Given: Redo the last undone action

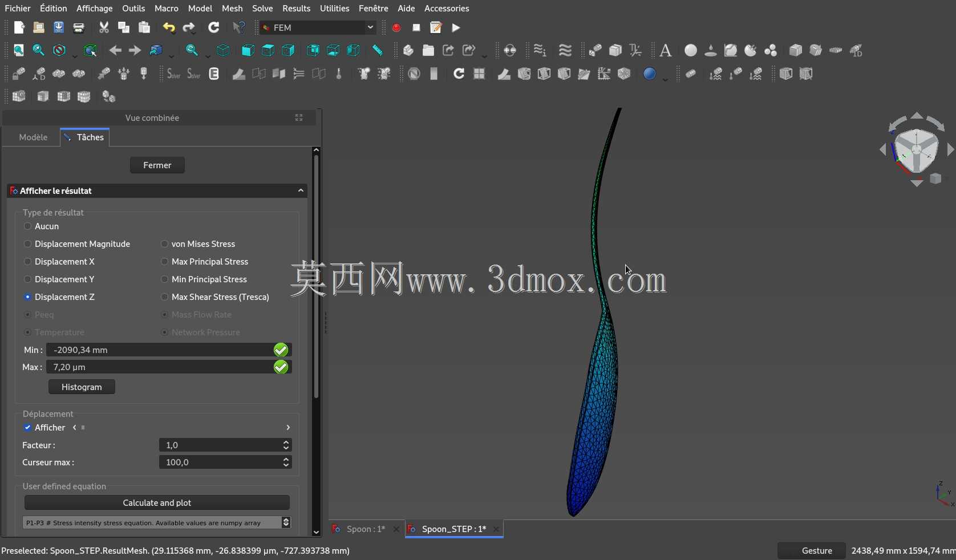Looking at the screenshot, I should 189,27.
